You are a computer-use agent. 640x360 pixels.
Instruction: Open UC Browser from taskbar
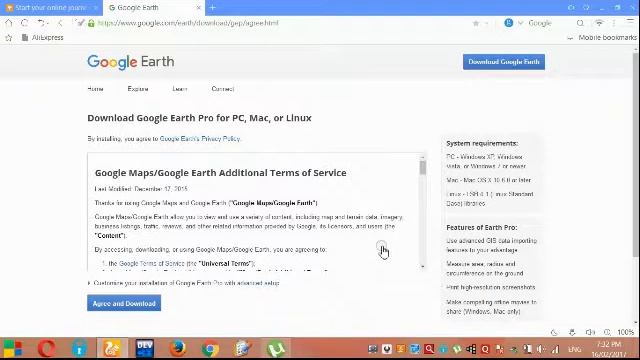tap(112, 349)
